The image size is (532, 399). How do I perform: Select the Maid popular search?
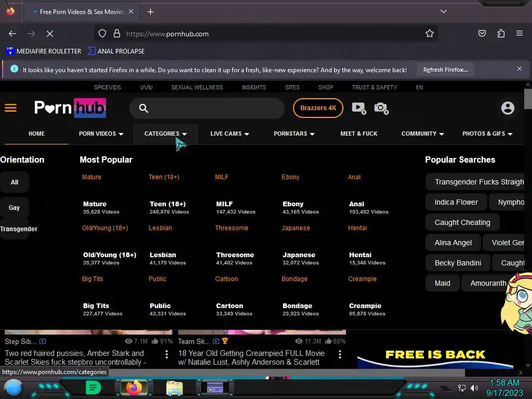pyautogui.click(x=443, y=283)
